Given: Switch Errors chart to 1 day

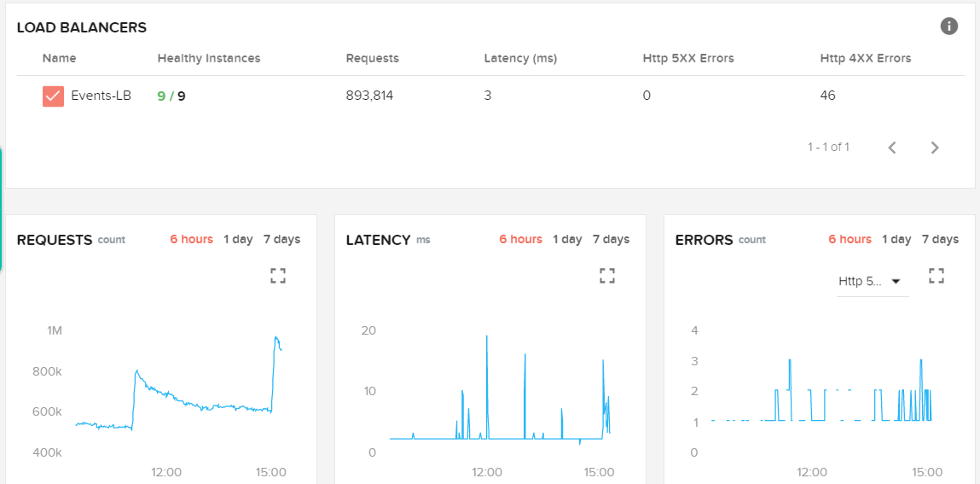Looking at the screenshot, I should point(896,239).
